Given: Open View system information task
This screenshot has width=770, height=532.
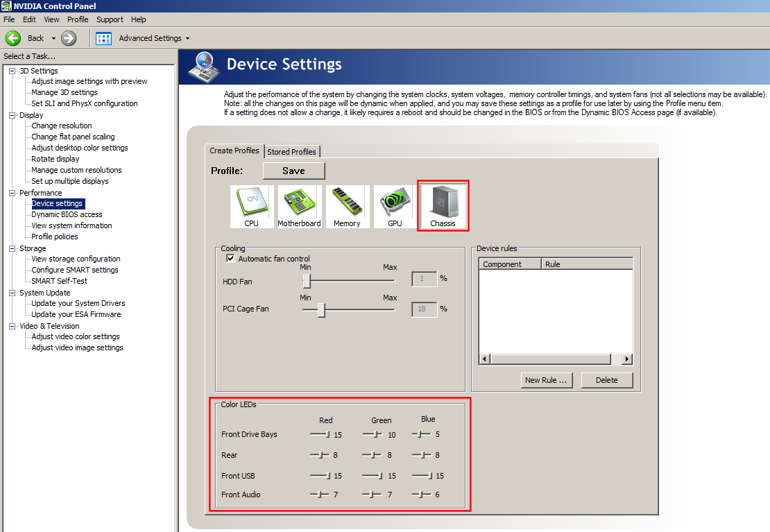Looking at the screenshot, I should pos(71,225).
